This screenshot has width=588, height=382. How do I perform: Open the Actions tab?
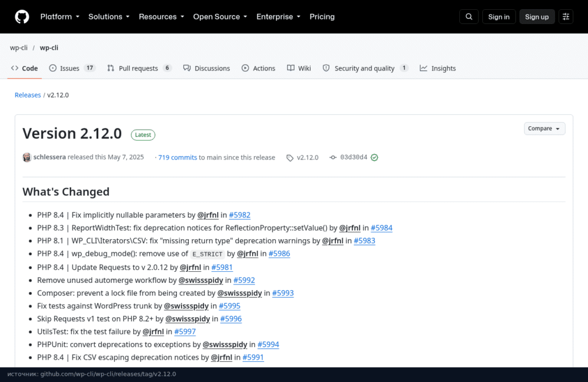pyautogui.click(x=258, y=68)
